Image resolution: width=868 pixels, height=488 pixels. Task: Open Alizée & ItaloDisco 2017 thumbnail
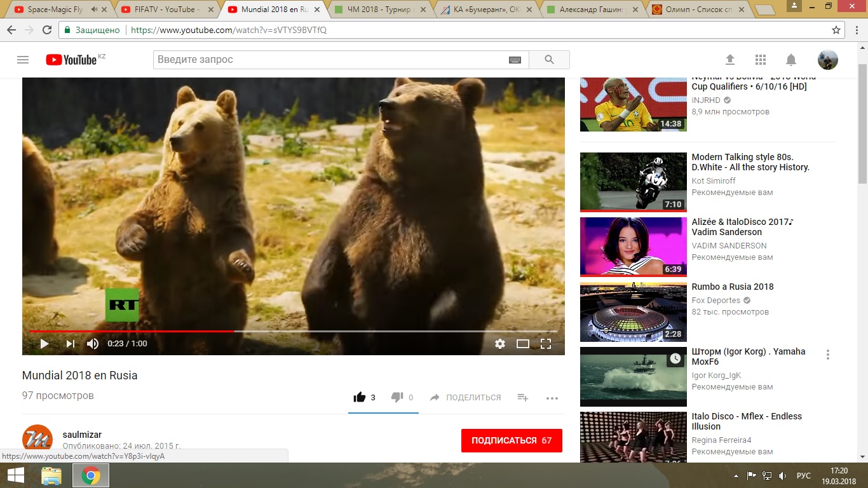pos(634,247)
